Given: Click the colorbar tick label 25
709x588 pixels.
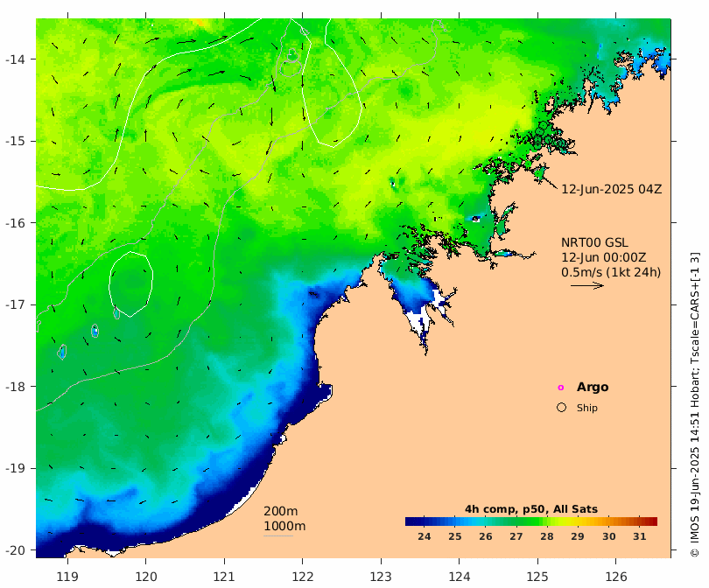Looking at the screenshot, I should [454, 536].
